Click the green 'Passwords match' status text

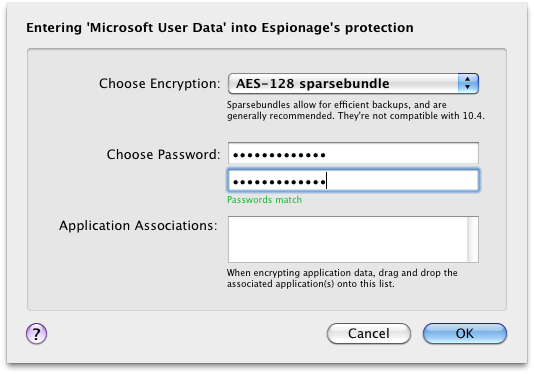click(x=264, y=200)
